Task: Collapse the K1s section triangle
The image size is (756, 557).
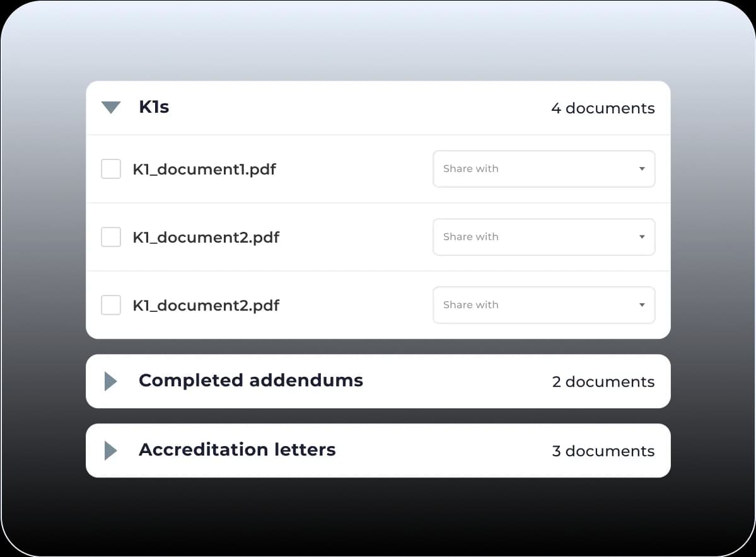Action: click(111, 108)
